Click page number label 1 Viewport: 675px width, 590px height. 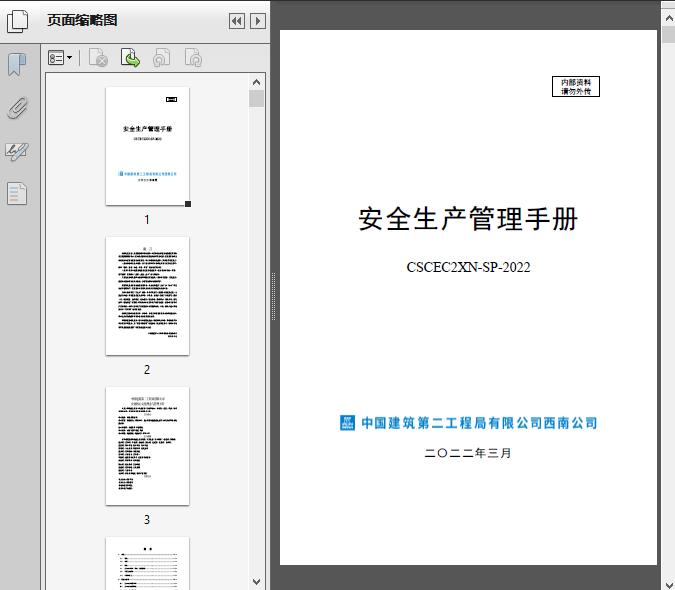tap(147, 220)
